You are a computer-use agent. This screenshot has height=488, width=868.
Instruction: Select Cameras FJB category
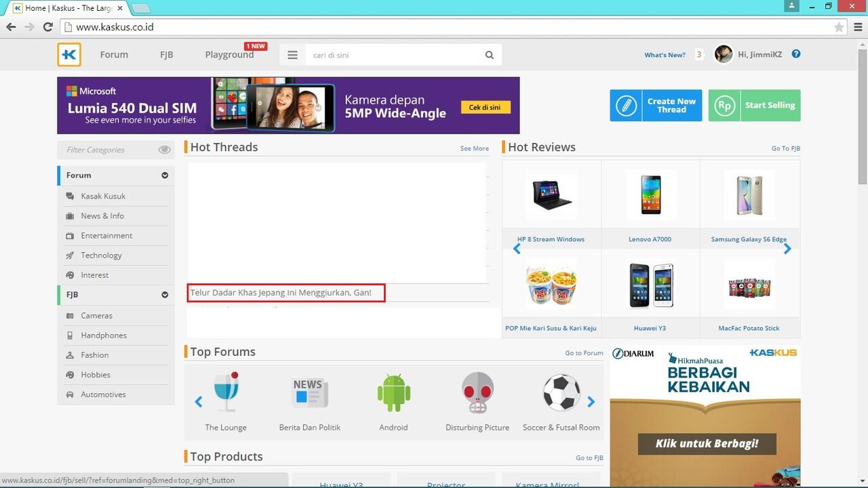[96, 315]
